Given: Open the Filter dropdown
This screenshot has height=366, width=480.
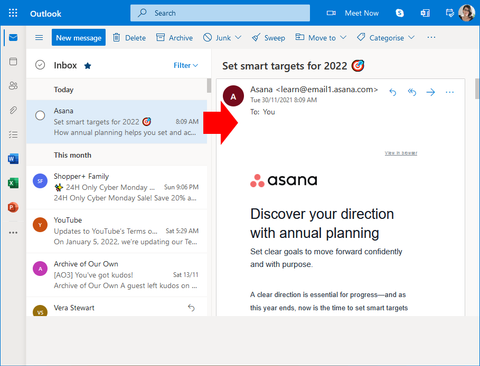Looking at the screenshot, I should tap(186, 65).
